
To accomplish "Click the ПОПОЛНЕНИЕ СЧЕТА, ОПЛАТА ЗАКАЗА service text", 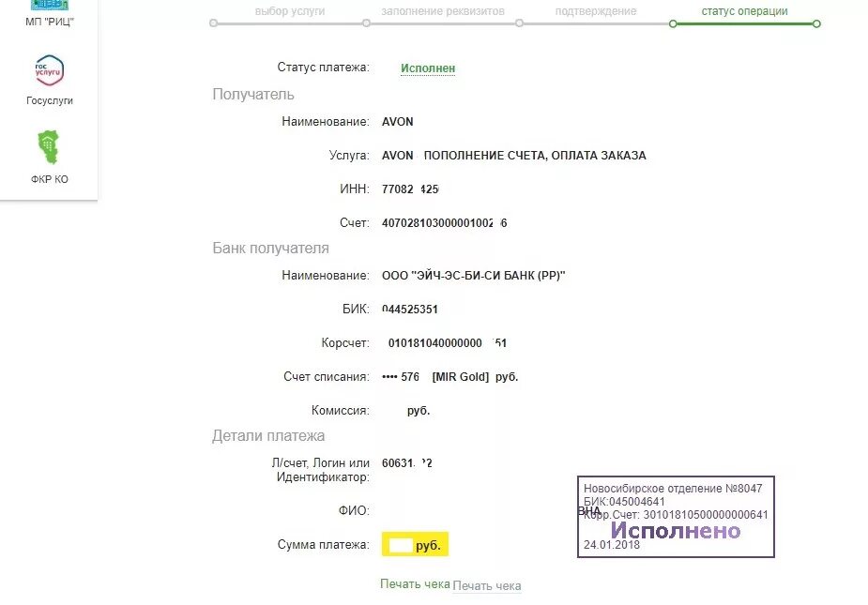I will coord(535,156).
